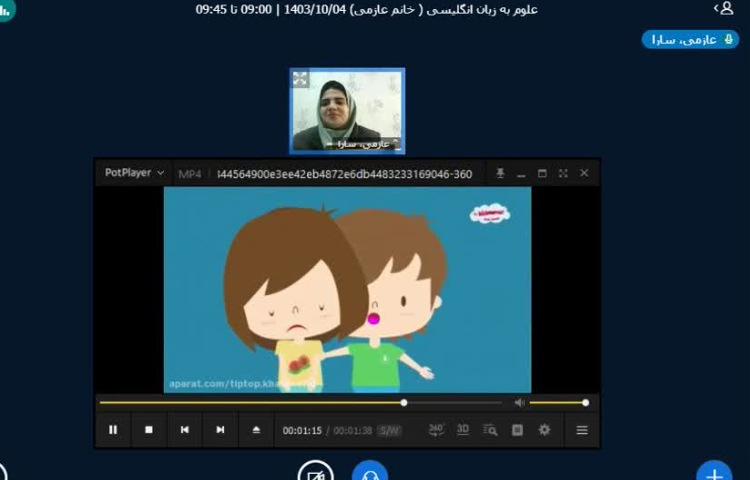Screen dimensions: 750x480
Task: Open the chapter/bookmark panel icon
Action: click(517, 430)
